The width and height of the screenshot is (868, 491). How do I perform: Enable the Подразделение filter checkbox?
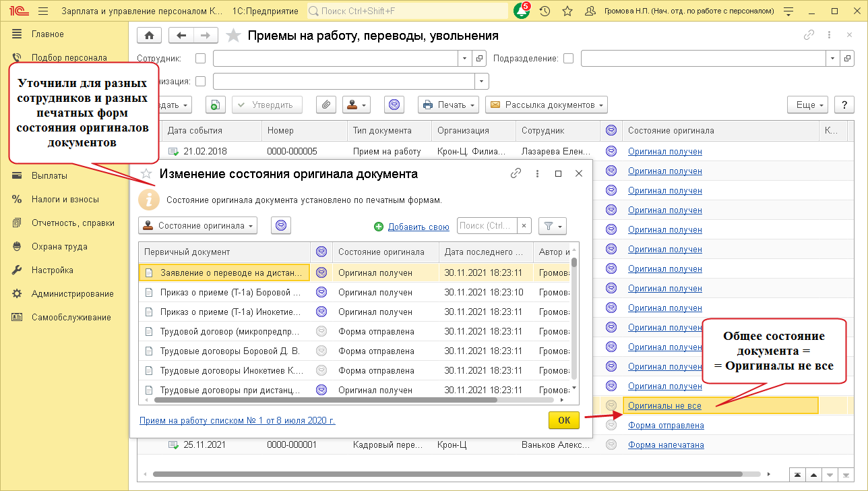(x=568, y=59)
